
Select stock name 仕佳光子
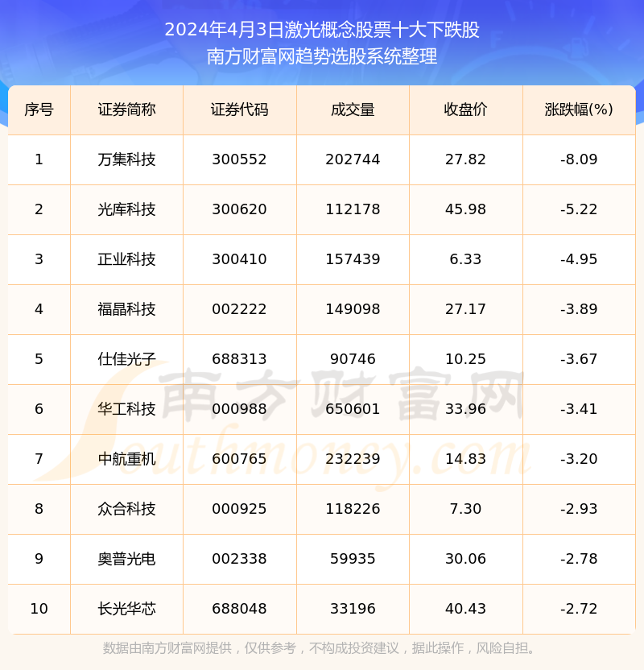(x=126, y=359)
